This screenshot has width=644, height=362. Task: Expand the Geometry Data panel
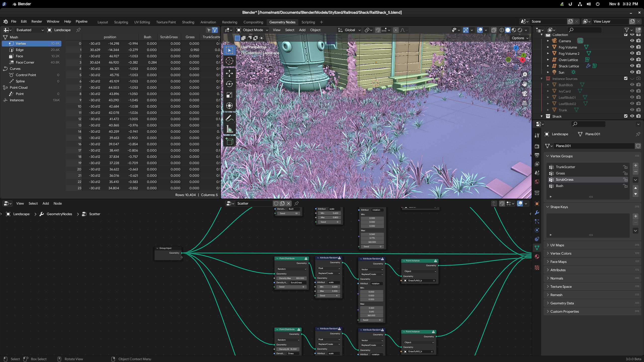click(x=561, y=303)
